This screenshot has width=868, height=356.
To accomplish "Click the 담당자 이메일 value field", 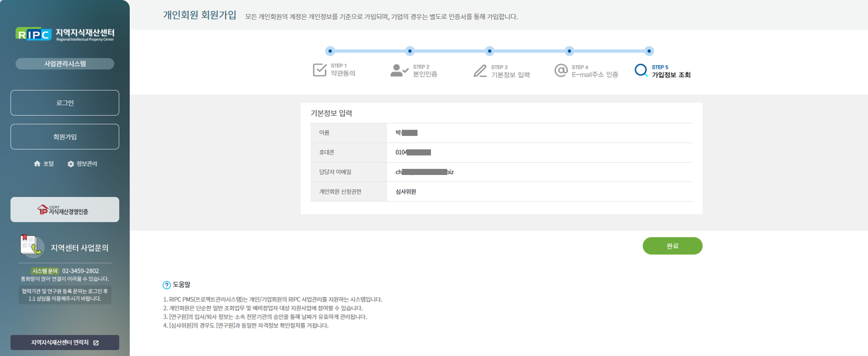I will point(424,172).
